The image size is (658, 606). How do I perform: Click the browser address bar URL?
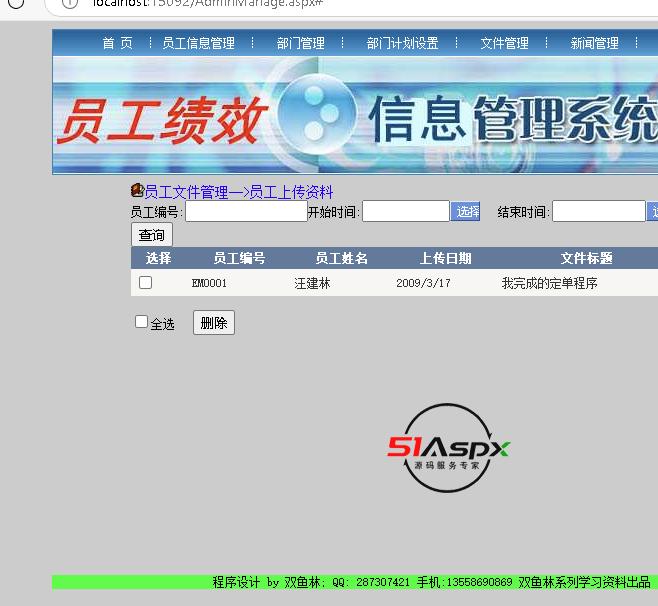[x=208, y=3]
